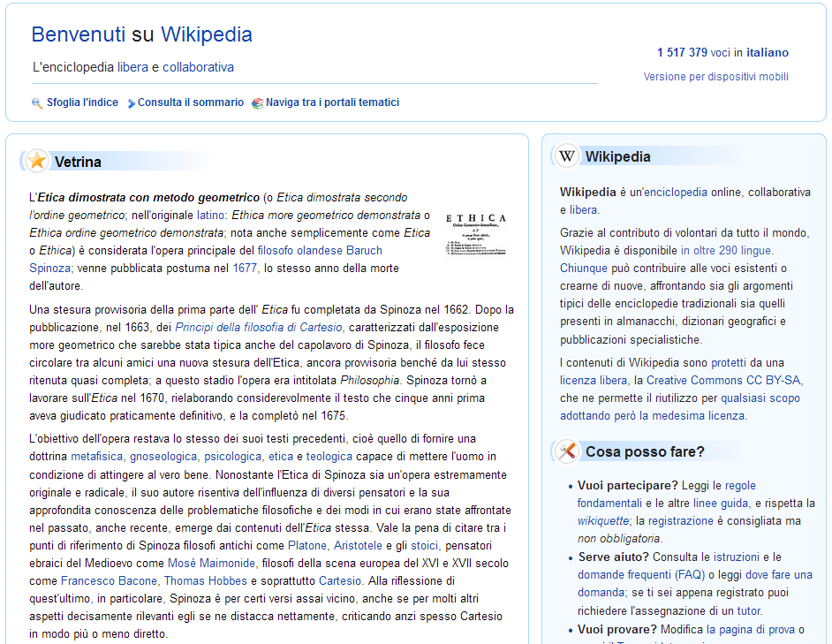Open adottando però la medesima licenza link

coord(652,416)
